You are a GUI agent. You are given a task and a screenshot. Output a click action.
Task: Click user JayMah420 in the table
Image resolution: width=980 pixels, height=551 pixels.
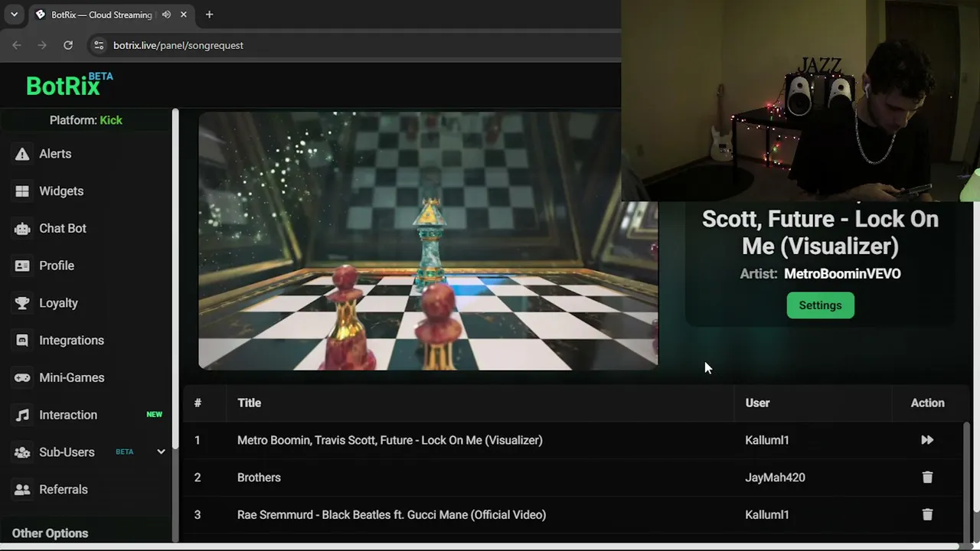[775, 478]
